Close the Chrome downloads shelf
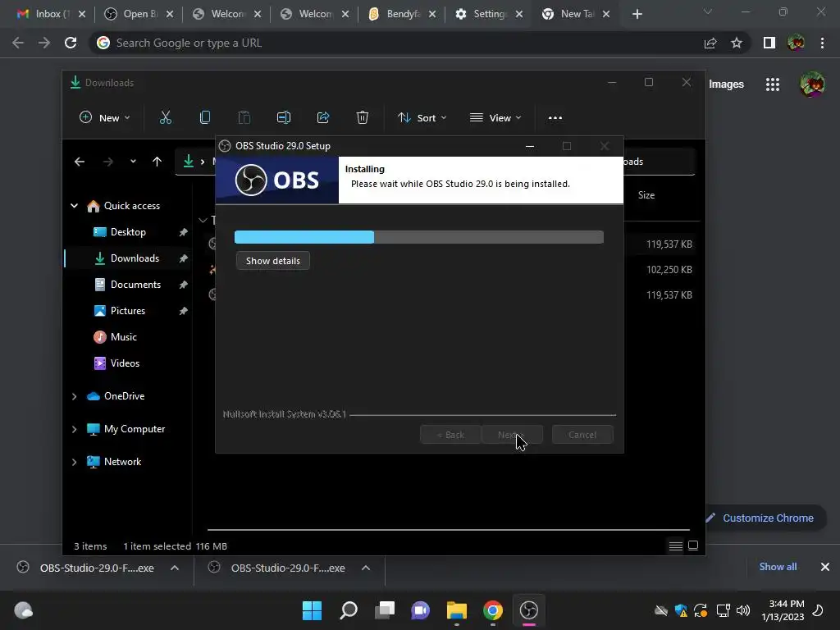This screenshot has width=840, height=630. tap(825, 567)
